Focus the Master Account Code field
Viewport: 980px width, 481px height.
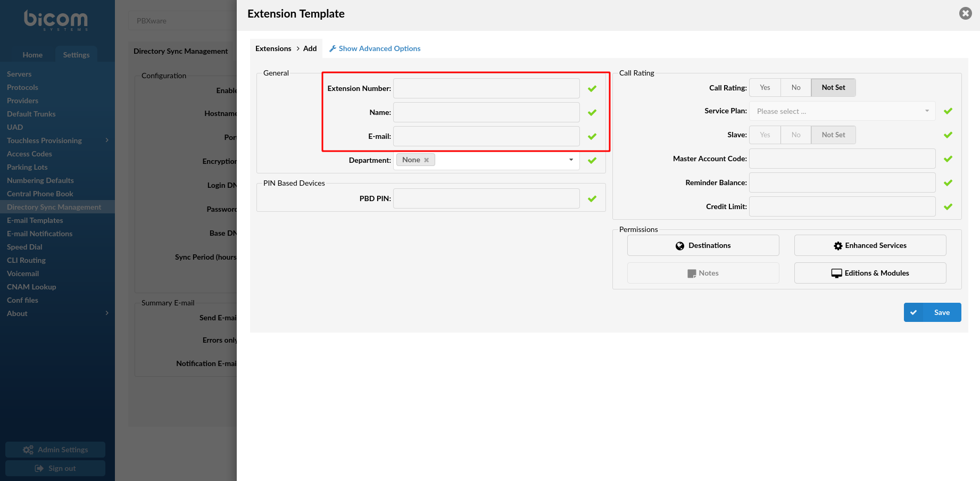842,159
